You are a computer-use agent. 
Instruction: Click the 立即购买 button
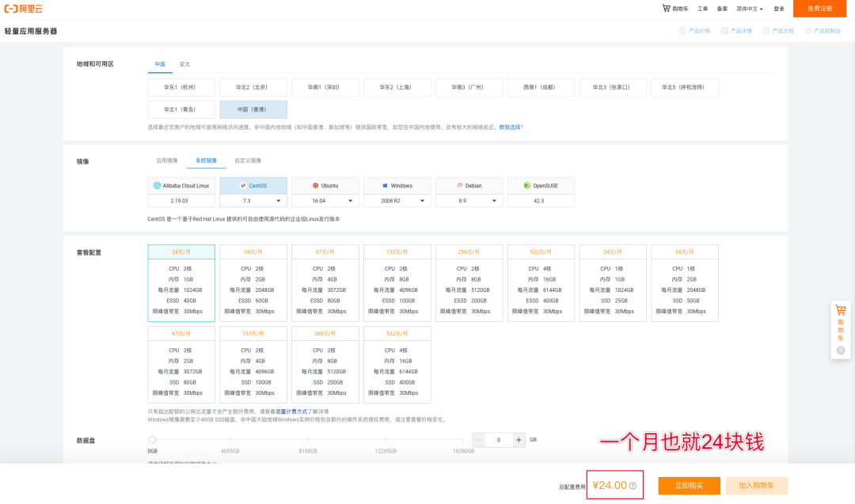(690, 486)
